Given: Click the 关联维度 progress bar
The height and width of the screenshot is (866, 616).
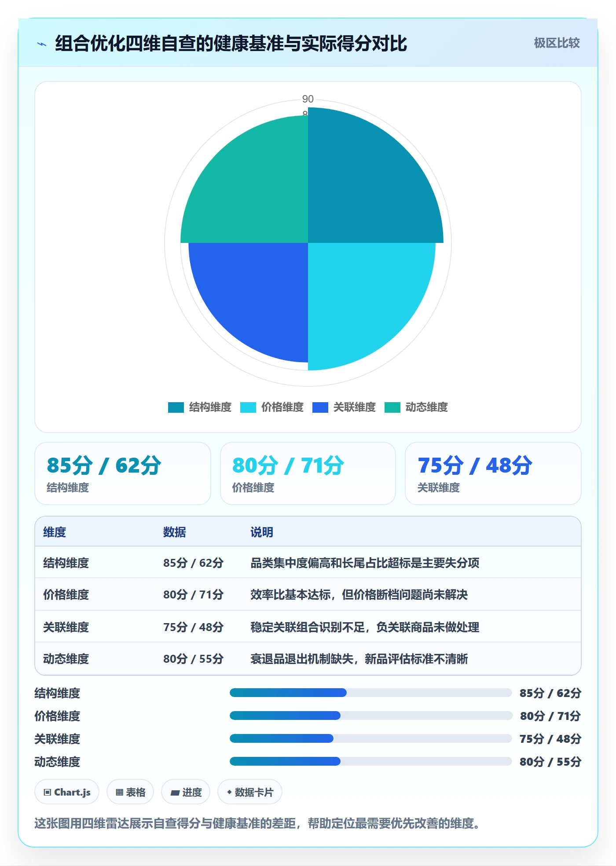Looking at the screenshot, I should point(370,739).
